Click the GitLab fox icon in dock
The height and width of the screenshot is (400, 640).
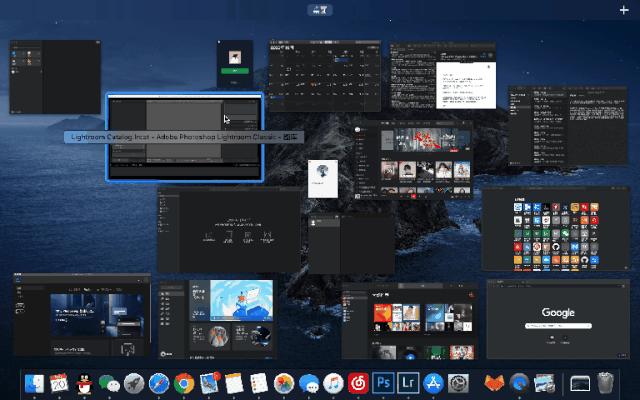pyautogui.click(x=495, y=383)
